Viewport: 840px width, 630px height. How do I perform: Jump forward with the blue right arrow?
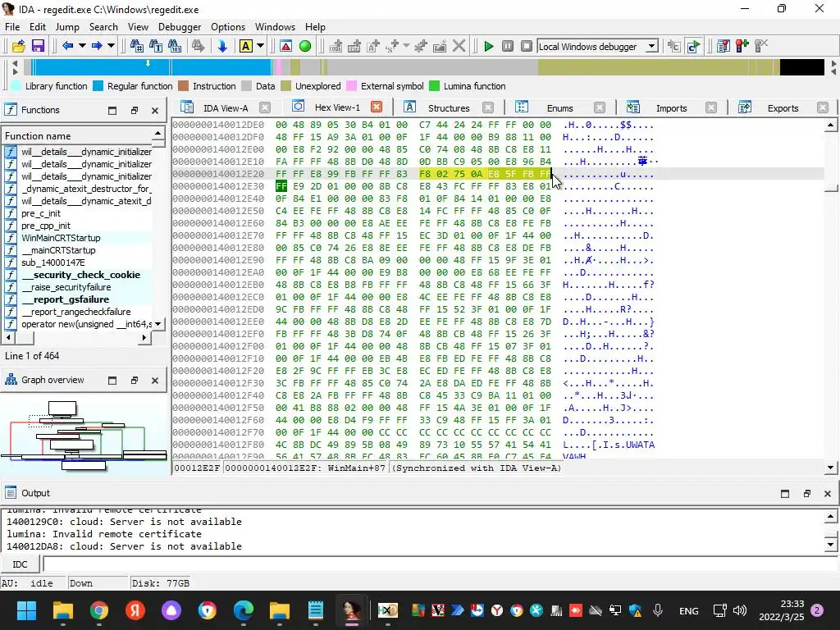click(x=97, y=46)
